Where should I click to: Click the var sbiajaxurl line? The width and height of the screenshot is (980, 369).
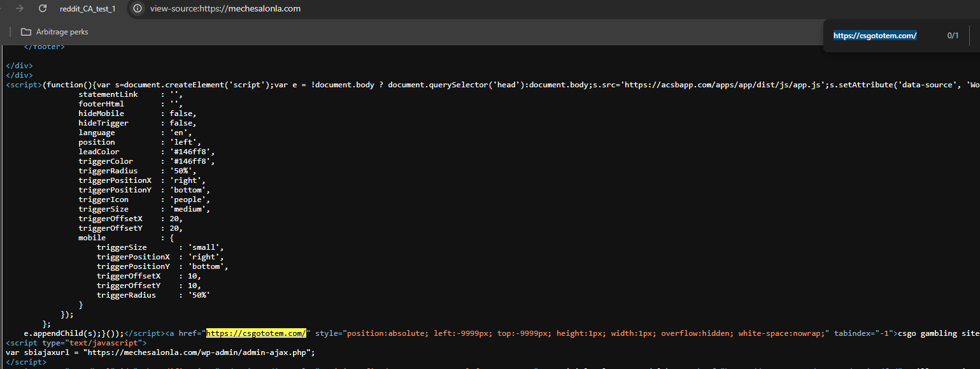[160, 352]
